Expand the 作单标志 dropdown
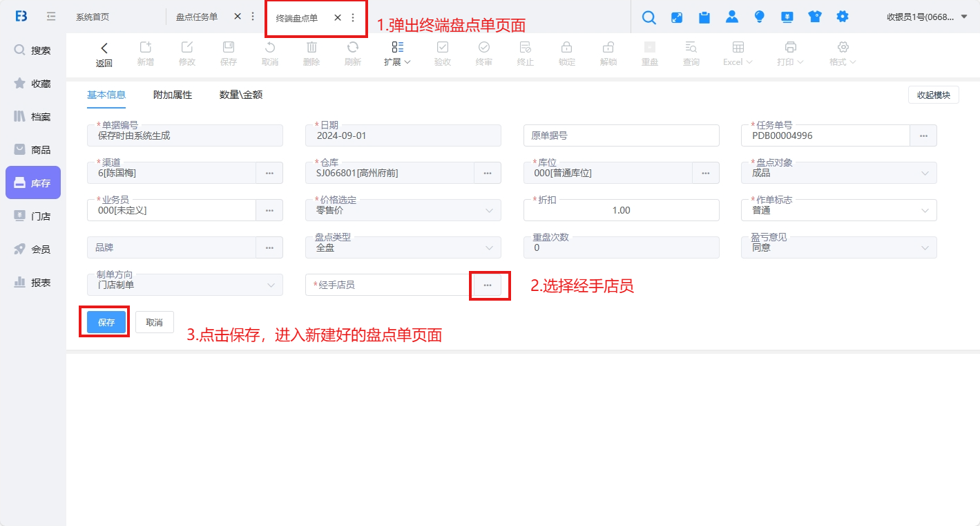 point(839,210)
